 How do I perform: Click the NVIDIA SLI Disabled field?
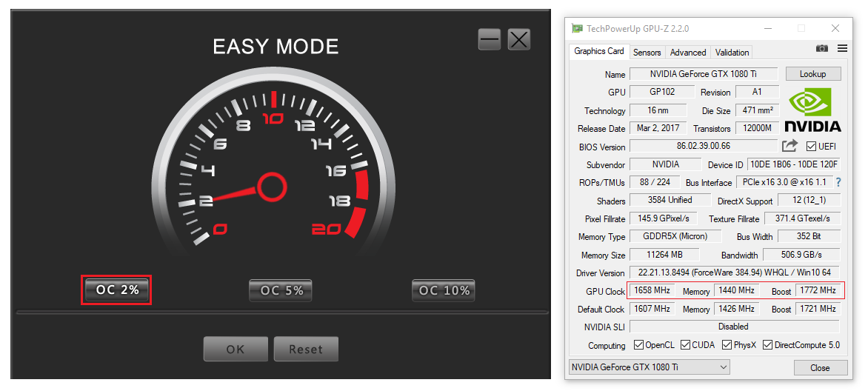pyautogui.click(x=735, y=326)
